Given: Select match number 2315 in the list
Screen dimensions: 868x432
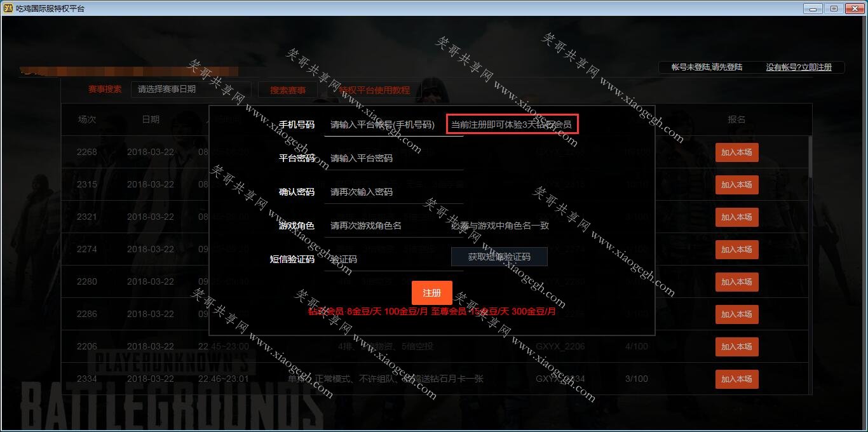Looking at the screenshot, I should (87, 184).
